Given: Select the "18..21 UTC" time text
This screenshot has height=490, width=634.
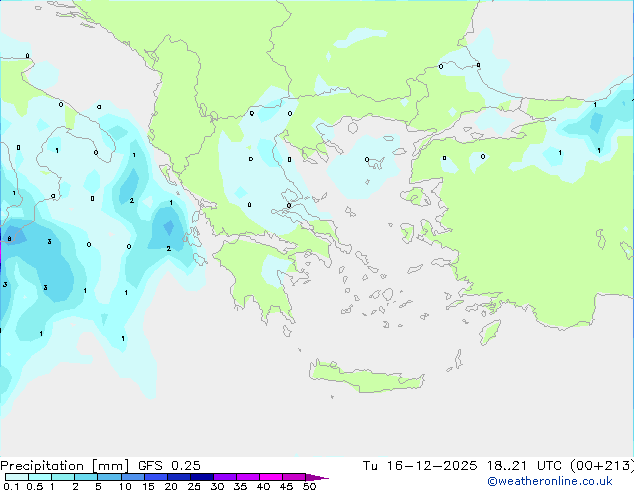Looking at the screenshot, I should pos(524,466).
